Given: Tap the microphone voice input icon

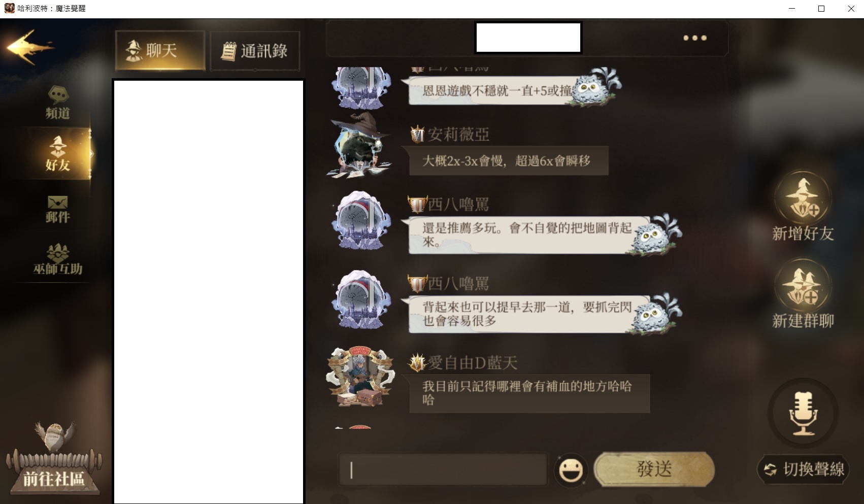Looking at the screenshot, I should tap(803, 413).
